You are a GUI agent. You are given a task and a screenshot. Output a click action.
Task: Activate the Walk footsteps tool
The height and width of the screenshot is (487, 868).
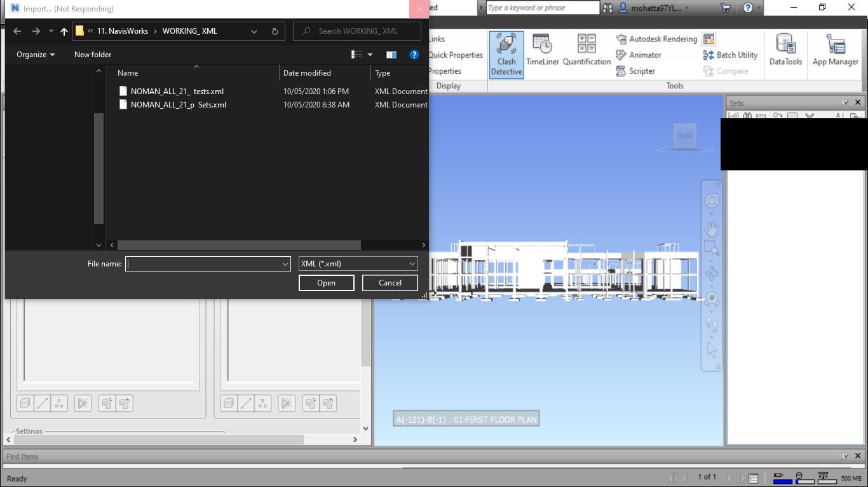tap(712, 326)
